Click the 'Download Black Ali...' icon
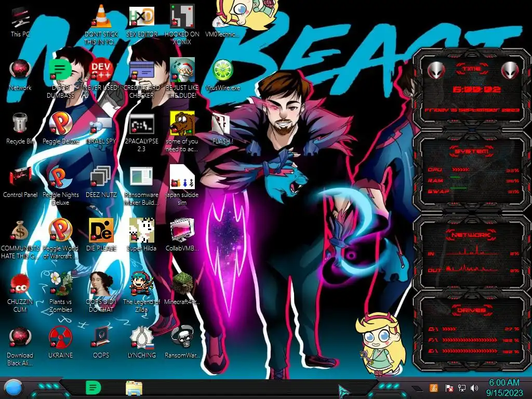 (x=20, y=347)
